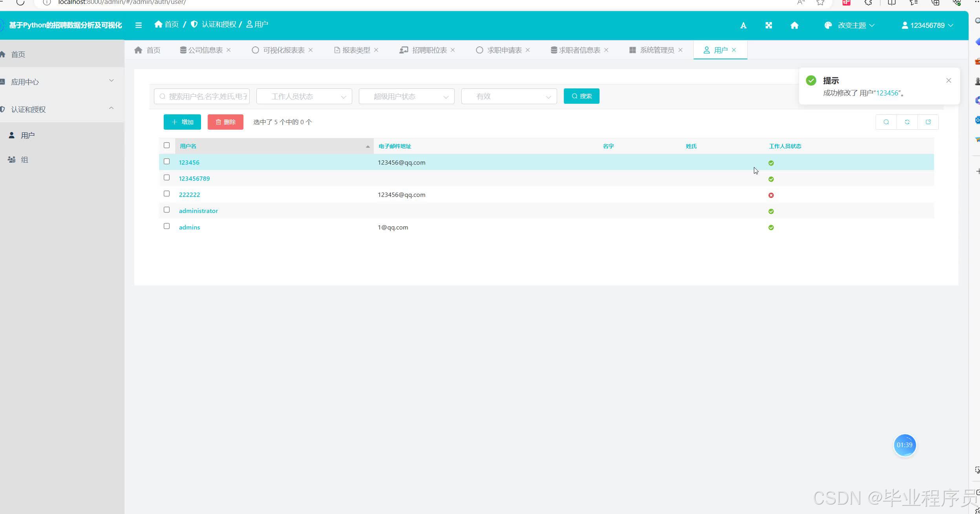Close the 公司信息表 tab

point(229,50)
